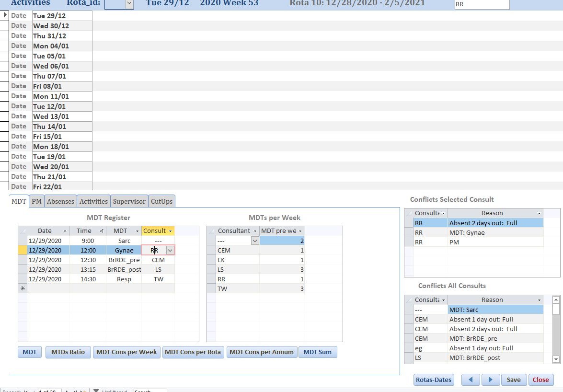Select all via MDT Register corner selector

pos(23,231)
